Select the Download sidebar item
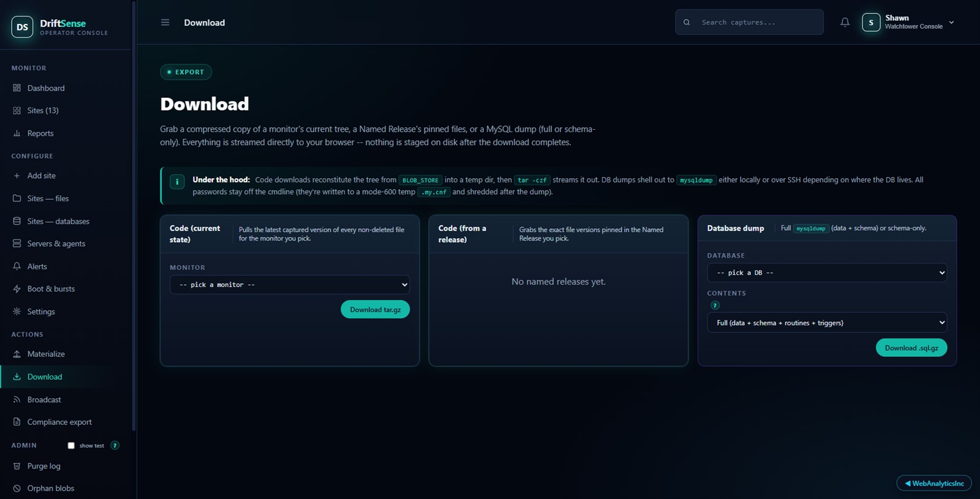The width and height of the screenshot is (980, 499). [x=66, y=377]
